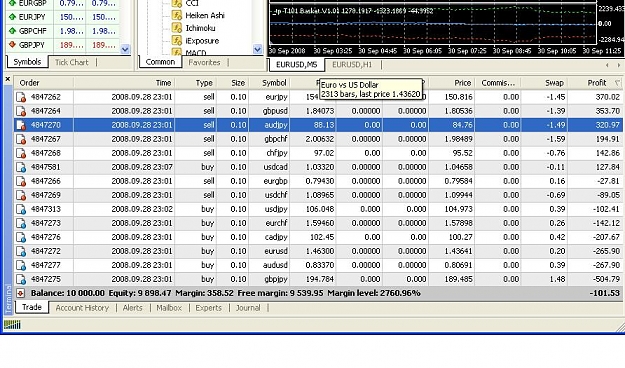Viewport: 625px width, 368px height.
Task: Select the Ichimoku indicator in Navigator
Action: click(200, 28)
